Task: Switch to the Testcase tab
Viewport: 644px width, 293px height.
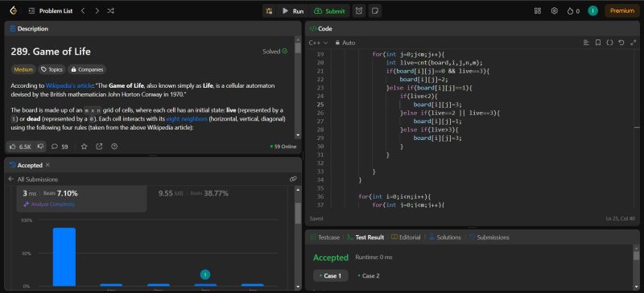Action: coord(325,237)
